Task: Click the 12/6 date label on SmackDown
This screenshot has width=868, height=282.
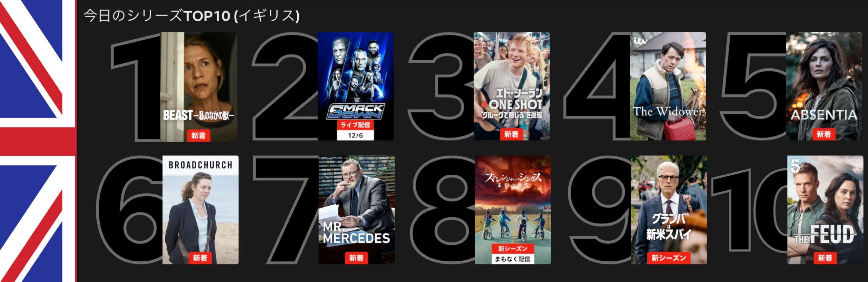Action: [x=355, y=135]
